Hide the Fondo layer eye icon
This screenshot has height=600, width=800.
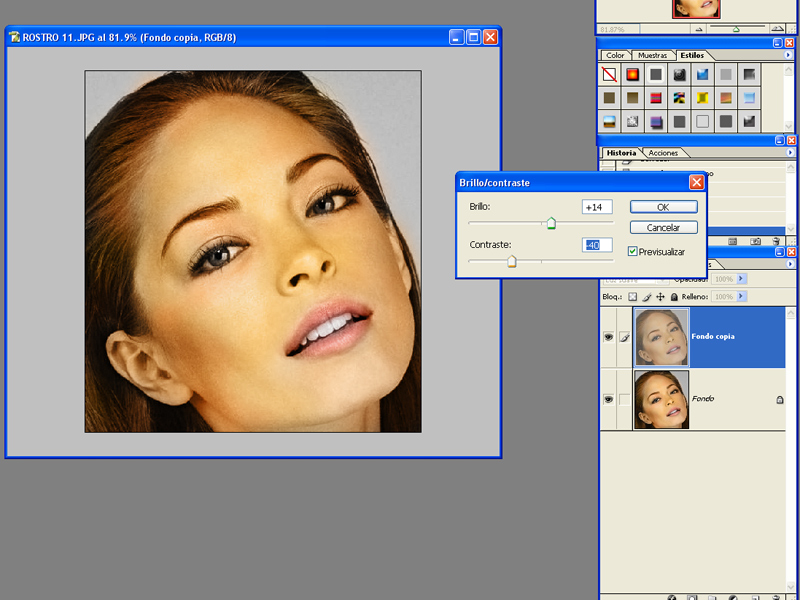click(608, 399)
